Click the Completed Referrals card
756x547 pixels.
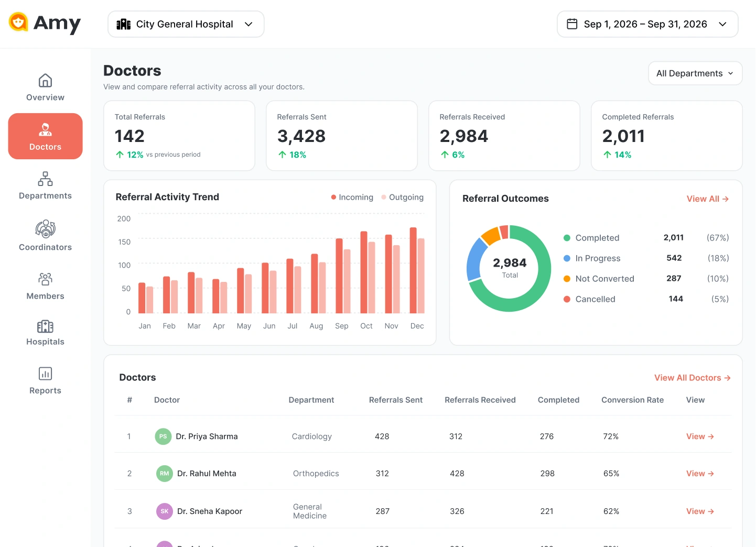(x=667, y=136)
